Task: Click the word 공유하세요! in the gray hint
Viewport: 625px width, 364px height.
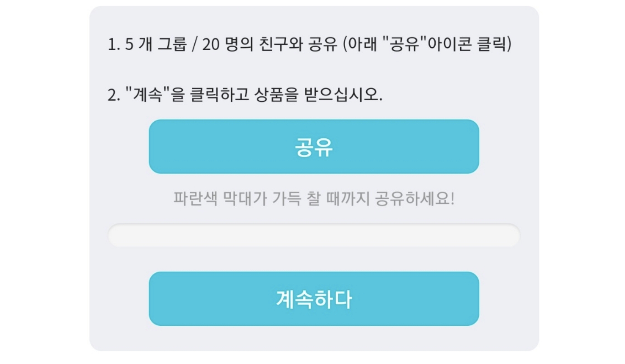Action: coord(415,199)
